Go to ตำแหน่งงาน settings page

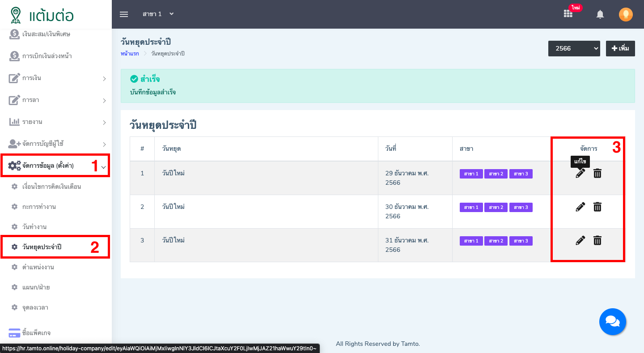[38, 267]
